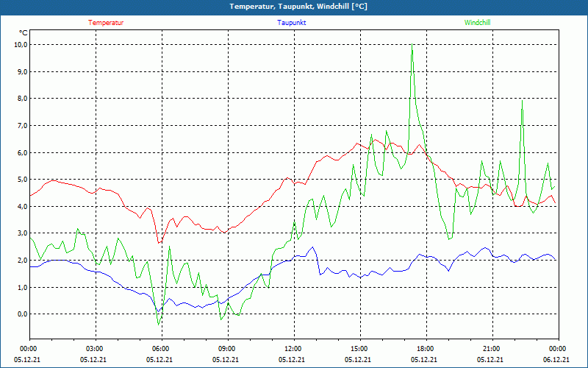The height and width of the screenshot is (368, 588).
Task: Click the 12:00 time axis label
Action: click(293, 348)
